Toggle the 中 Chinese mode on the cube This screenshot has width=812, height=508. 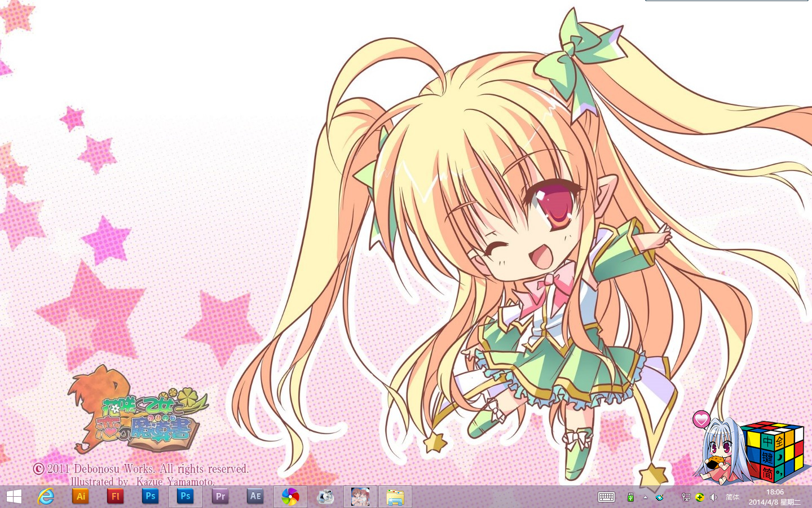[767, 442]
